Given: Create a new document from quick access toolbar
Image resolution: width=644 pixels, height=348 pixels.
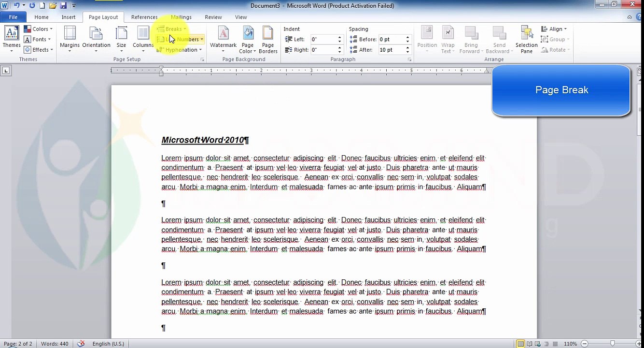Looking at the screenshot, I should (42, 5).
